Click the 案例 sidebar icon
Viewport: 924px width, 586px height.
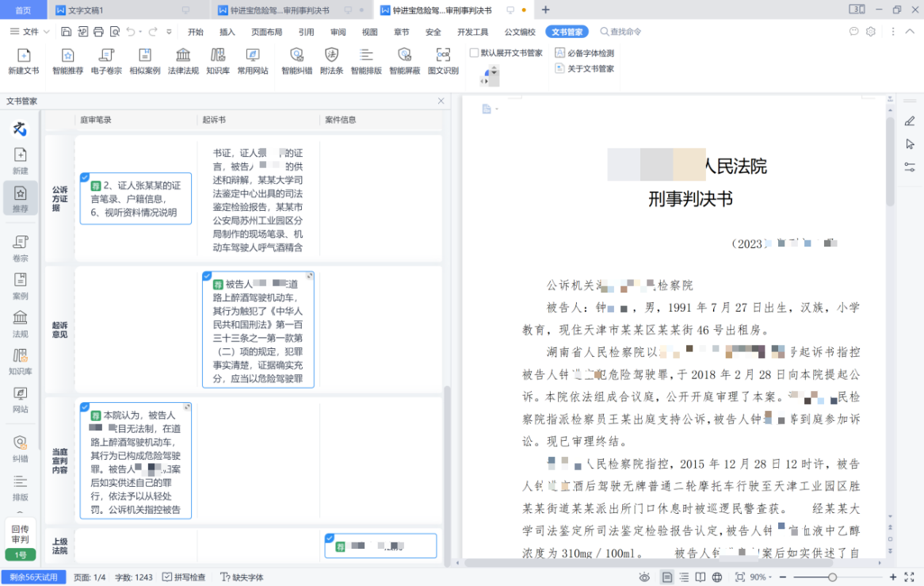pyautogui.click(x=20, y=285)
